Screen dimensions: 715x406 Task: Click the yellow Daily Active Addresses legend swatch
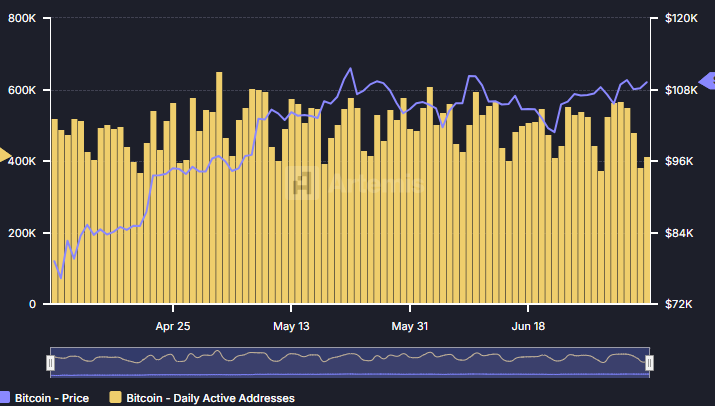click(x=116, y=397)
